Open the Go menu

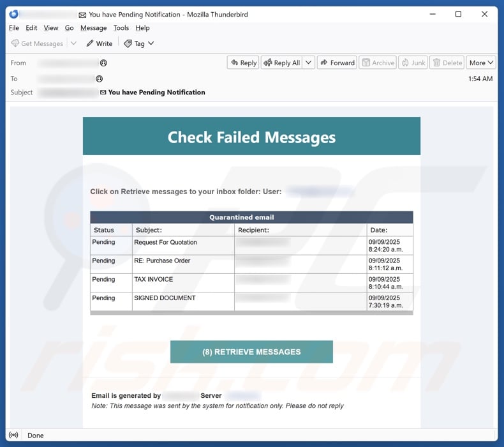point(69,28)
